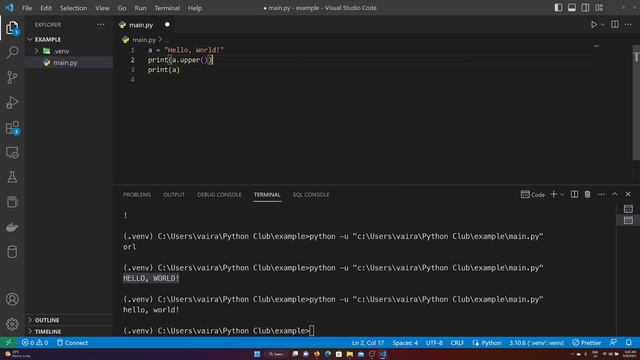
Task: Open notifications bell in status bar
Action: [629, 342]
